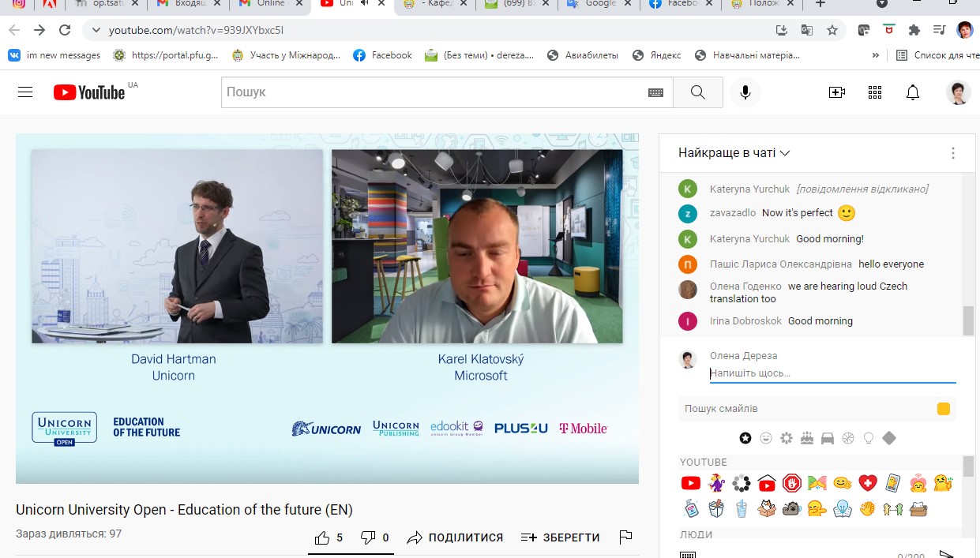Select the light bulb objects emoji category
This screenshot has width=980, height=558.
(869, 438)
